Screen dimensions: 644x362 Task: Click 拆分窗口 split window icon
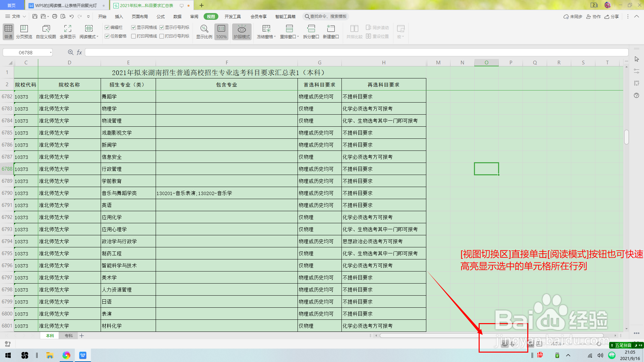click(x=311, y=29)
